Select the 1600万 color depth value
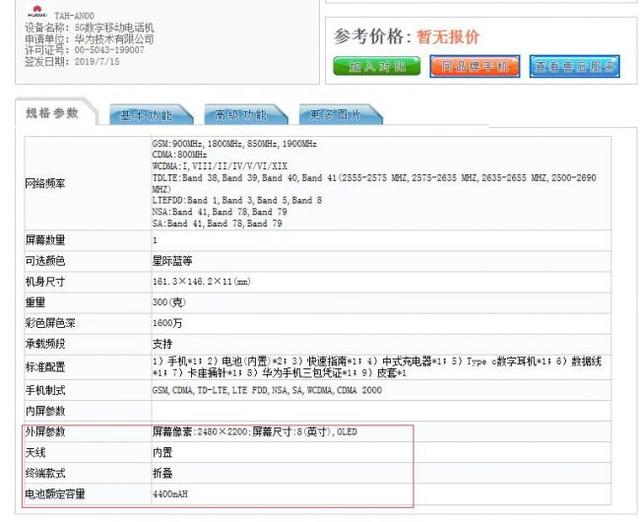The width and height of the screenshot is (640, 522). tap(167, 324)
